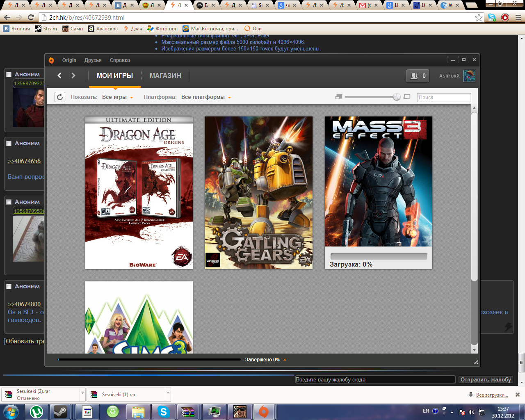This screenshot has height=420, width=525.
Task: Open the Origin friends list counter
Action: tap(418, 76)
